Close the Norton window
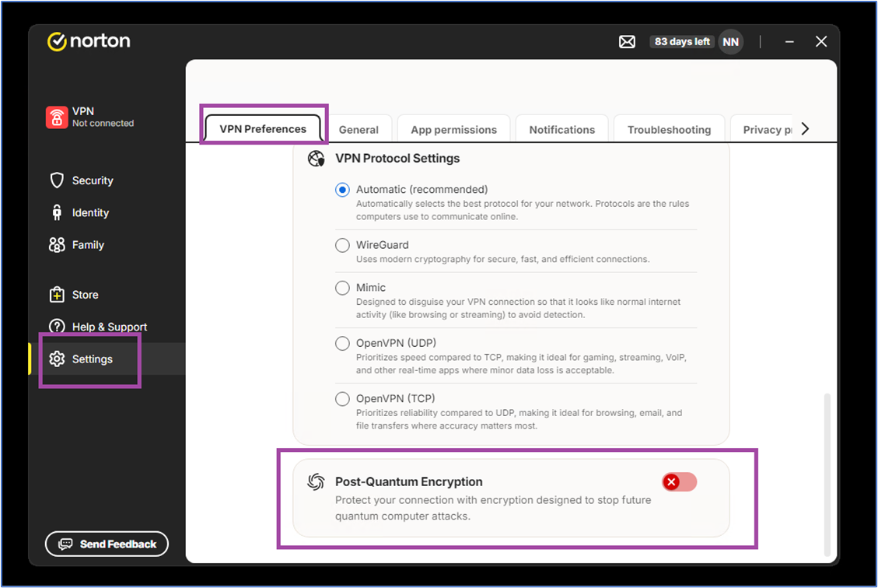Screen dimensions: 878x588 [821, 42]
